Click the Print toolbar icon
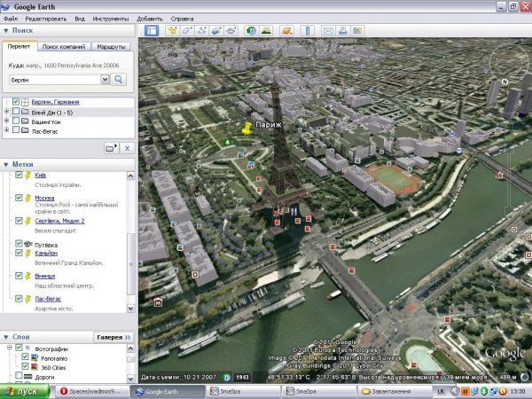The height and width of the screenshot is (399, 532). pos(342,31)
